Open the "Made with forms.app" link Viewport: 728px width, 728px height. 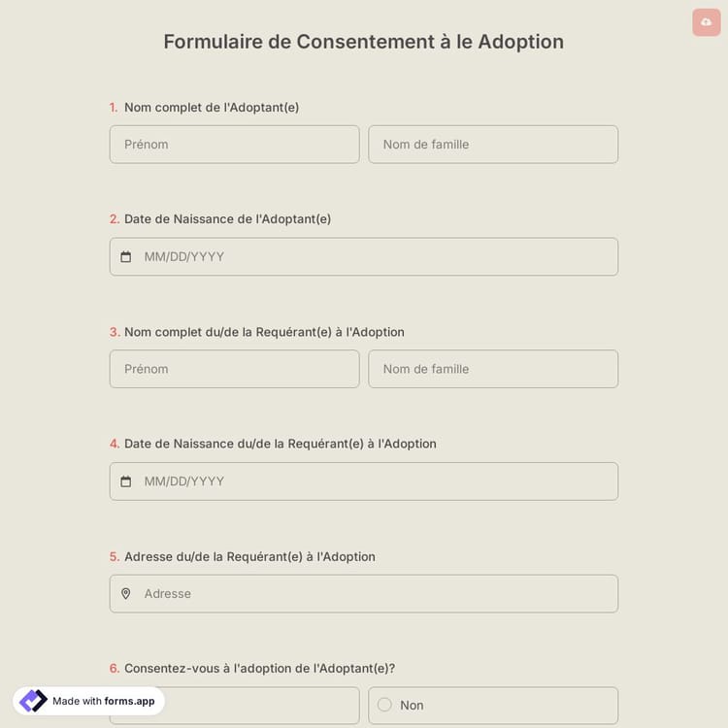(103, 701)
